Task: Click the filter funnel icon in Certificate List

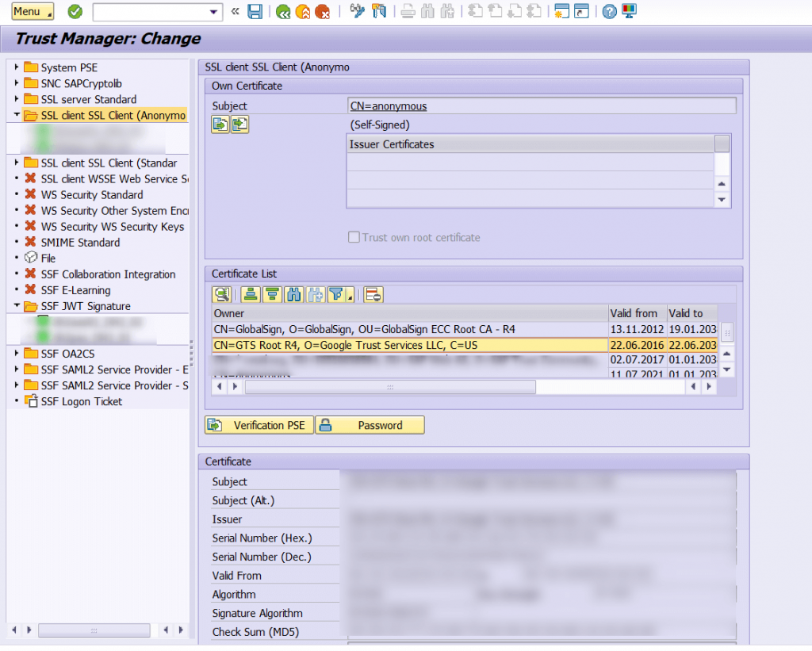Action: coord(336,295)
